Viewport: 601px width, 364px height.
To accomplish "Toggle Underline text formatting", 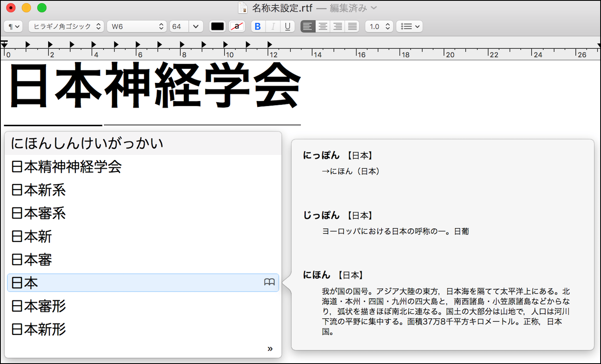I will pos(288,26).
